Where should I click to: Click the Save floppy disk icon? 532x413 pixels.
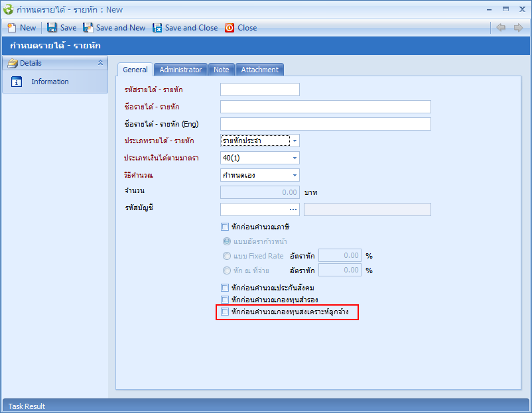52,28
